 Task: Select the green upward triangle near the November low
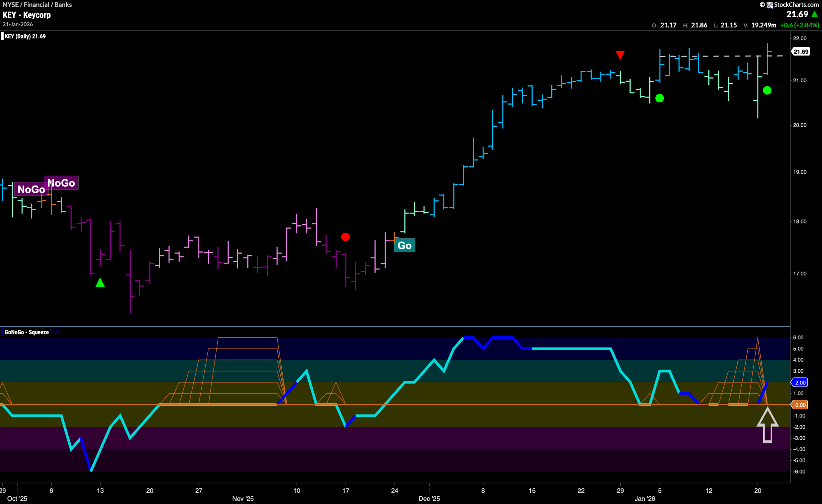(x=100, y=283)
